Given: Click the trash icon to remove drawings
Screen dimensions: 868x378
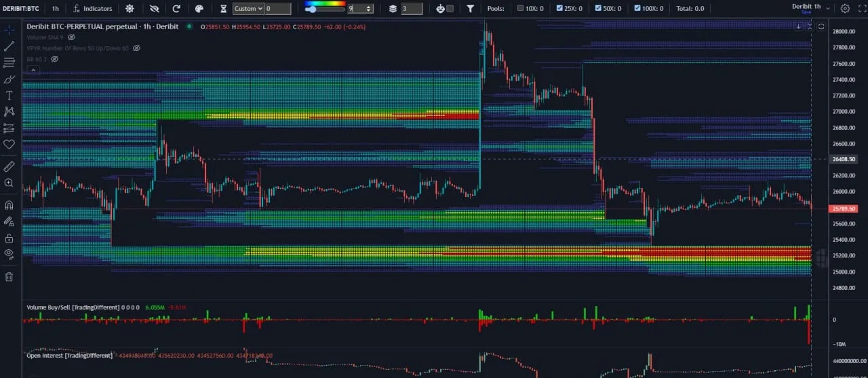Looking at the screenshot, I should click(x=9, y=276).
